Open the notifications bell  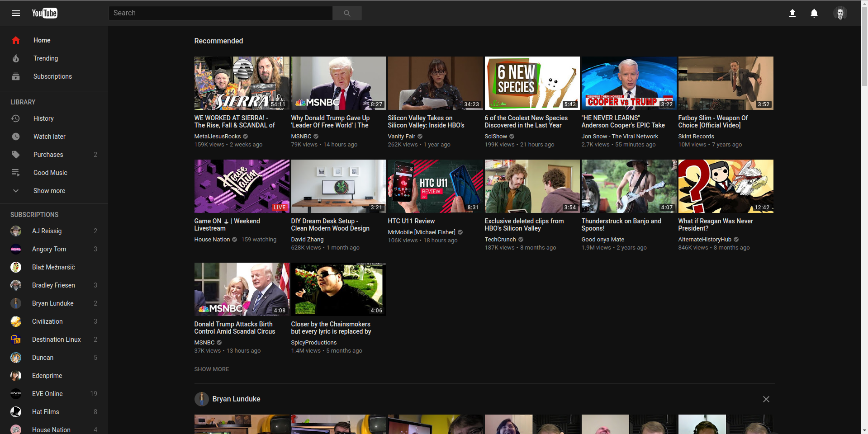pyautogui.click(x=814, y=13)
